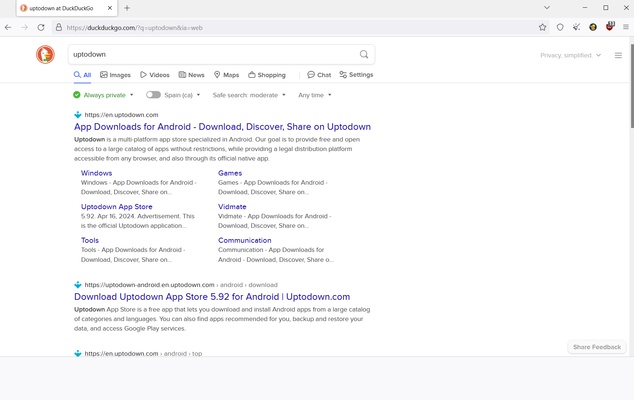Image resolution: width=634 pixels, height=400 pixels.
Task: Click the browser forward arrow
Action: (24, 28)
